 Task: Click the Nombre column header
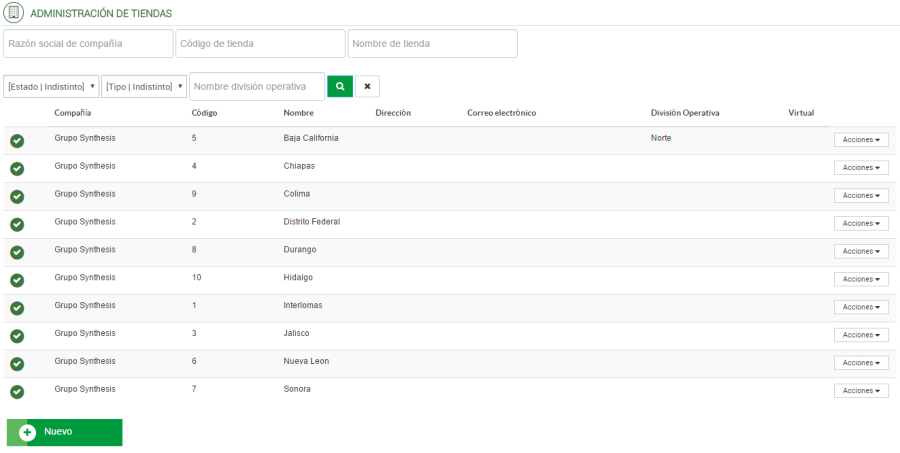pyautogui.click(x=298, y=113)
